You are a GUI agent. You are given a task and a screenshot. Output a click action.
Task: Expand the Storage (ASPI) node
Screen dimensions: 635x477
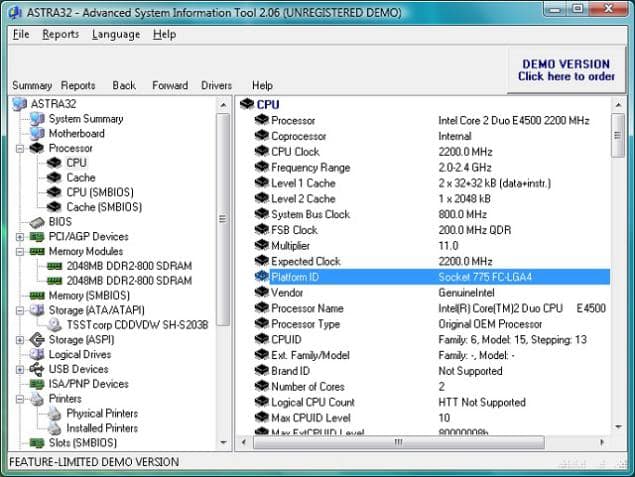[x=20, y=340]
